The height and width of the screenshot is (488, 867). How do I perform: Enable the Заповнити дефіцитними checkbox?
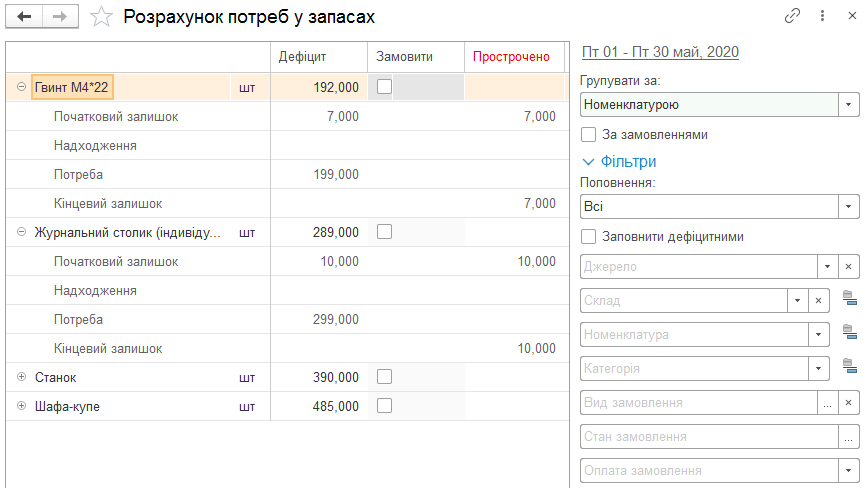(x=588, y=237)
